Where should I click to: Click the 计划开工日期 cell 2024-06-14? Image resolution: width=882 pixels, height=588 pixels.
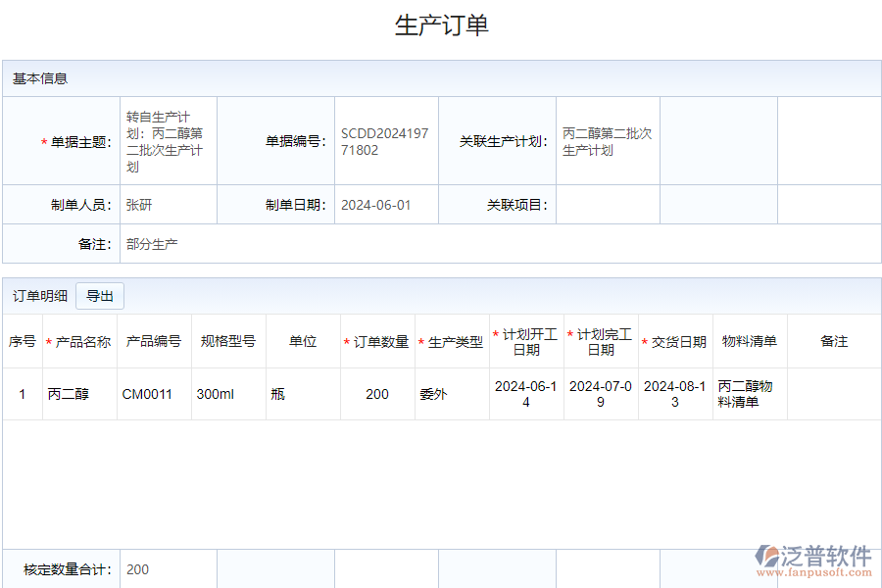pos(526,394)
